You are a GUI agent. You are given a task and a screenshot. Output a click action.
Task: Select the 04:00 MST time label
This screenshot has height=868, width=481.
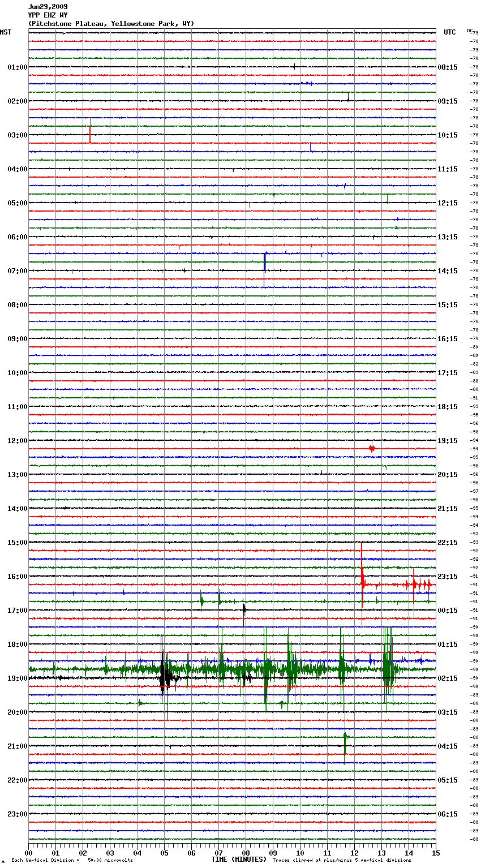[18, 169]
